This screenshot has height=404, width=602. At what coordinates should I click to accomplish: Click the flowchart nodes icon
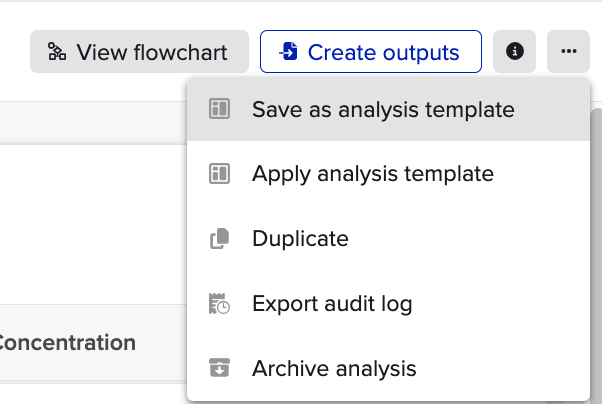coord(57,51)
